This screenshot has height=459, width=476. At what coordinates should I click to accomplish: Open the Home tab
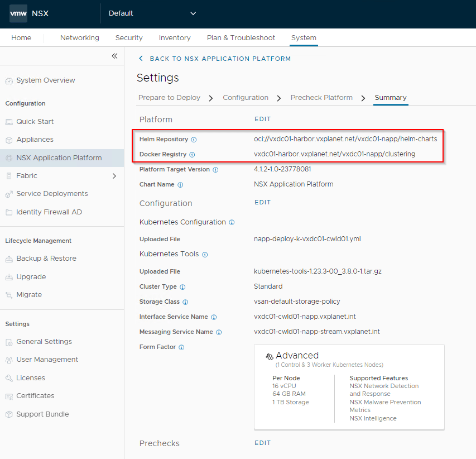(x=21, y=37)
